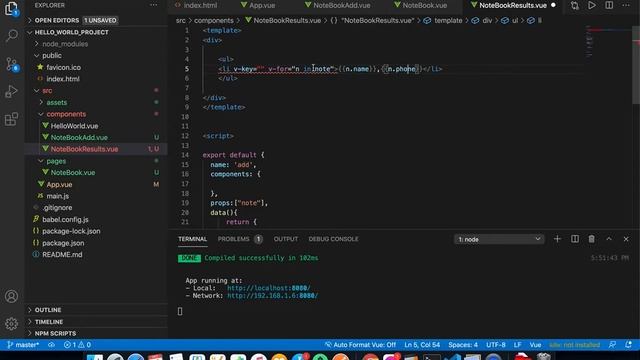Open the network 192.168.1.6:8080 link
This screenshot has width=640, height=360.
click(272, 296)
